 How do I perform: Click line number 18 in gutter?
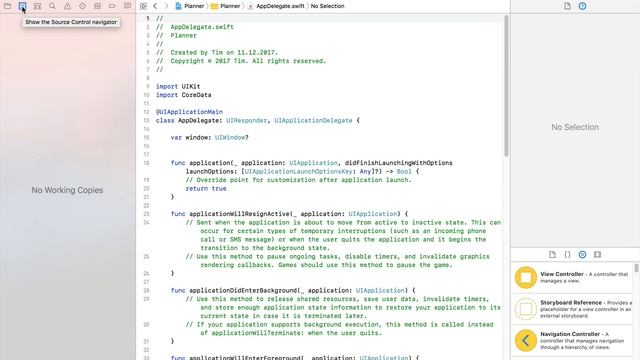click(146, 163)
